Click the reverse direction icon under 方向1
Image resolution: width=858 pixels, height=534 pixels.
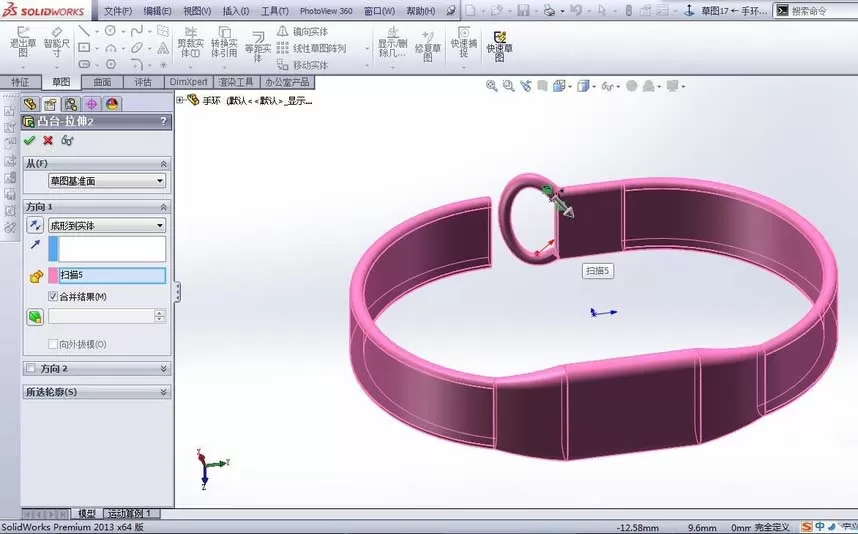coord(35,225)
